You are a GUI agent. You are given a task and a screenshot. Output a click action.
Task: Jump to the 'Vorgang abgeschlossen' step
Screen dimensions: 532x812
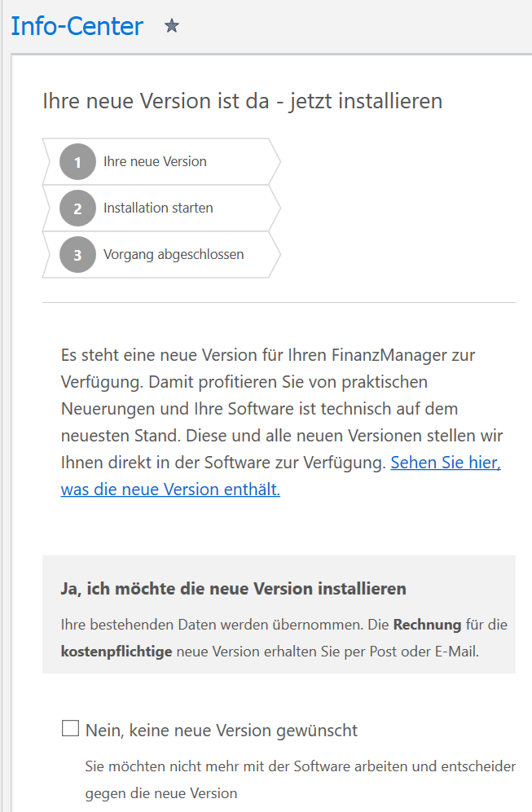click(174, 254)
